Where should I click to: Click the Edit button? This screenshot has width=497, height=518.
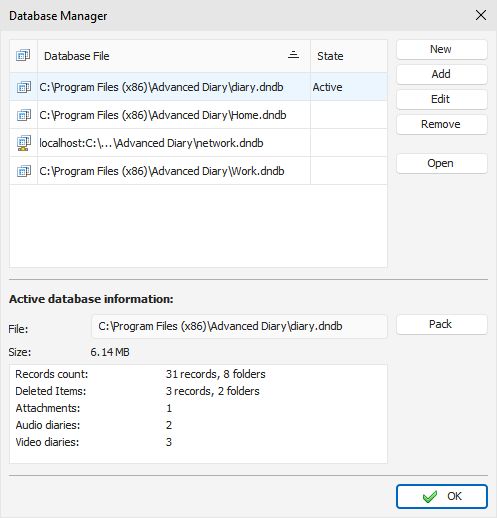pos(442,99)
